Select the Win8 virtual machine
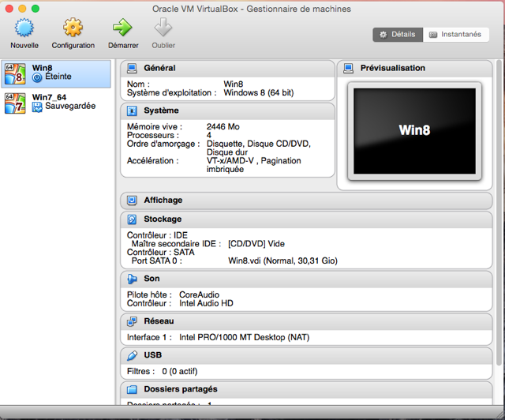This screenshot has width=505, height=420. 56,73
